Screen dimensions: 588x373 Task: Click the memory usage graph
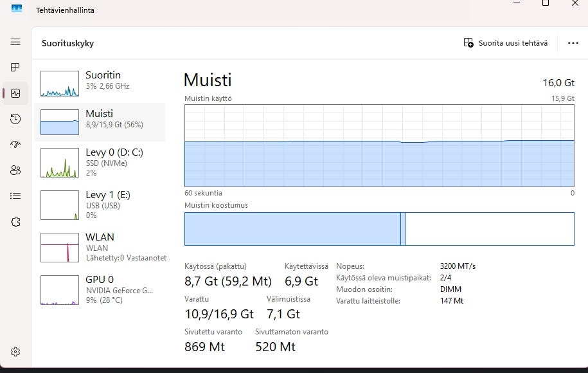[x=379, y=146]
